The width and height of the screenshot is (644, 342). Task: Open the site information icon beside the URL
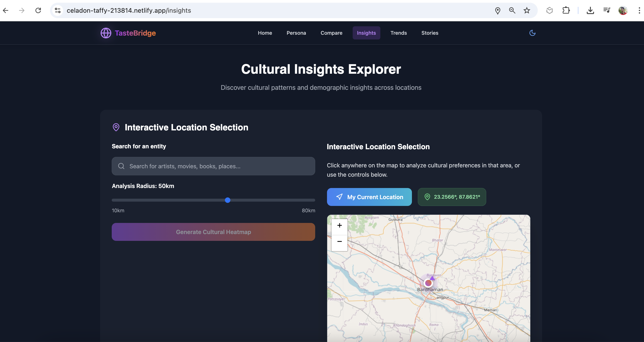point(58,10)
